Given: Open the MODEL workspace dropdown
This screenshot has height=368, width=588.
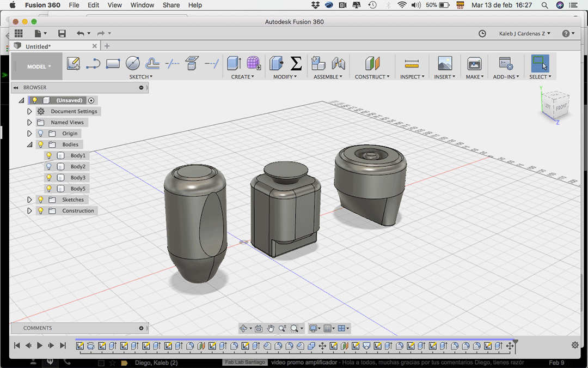Looking at the screenshot, I should (x=39, y=67).
